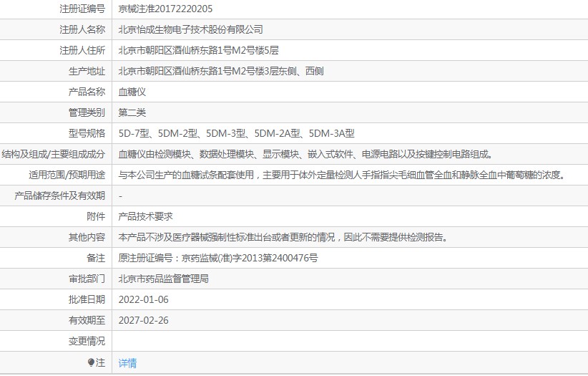588x376 pixels.
Task: Click the 有效期至 label
Action: [x=87, y=320]
